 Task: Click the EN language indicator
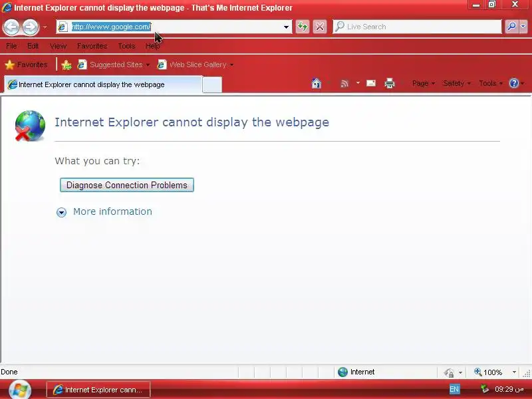pyautogui.click(x=454, y=389)
